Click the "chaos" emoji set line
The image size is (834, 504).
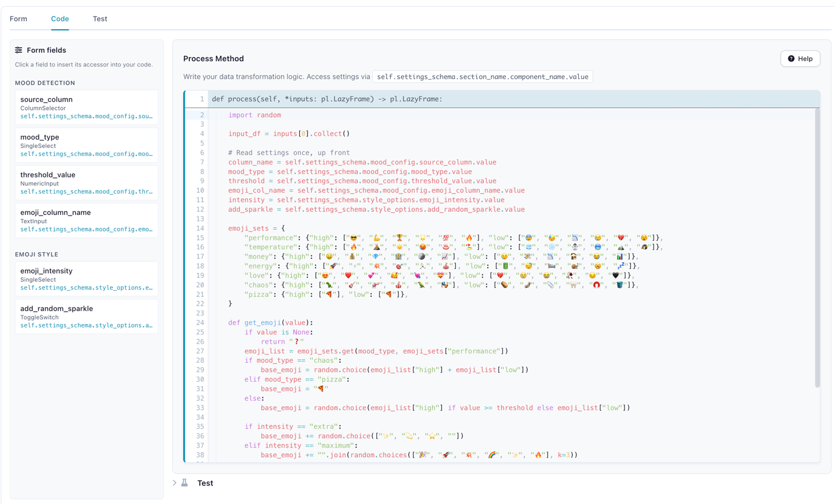click(x=441, y=285)
